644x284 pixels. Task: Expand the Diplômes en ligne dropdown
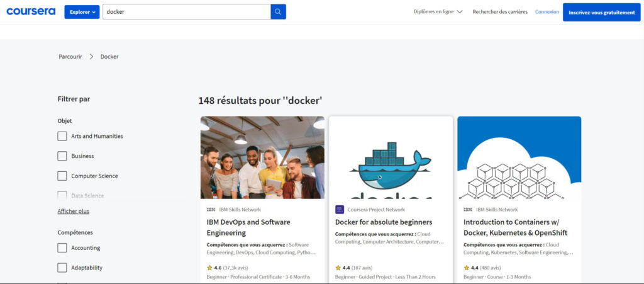click(x=438, y=12)
